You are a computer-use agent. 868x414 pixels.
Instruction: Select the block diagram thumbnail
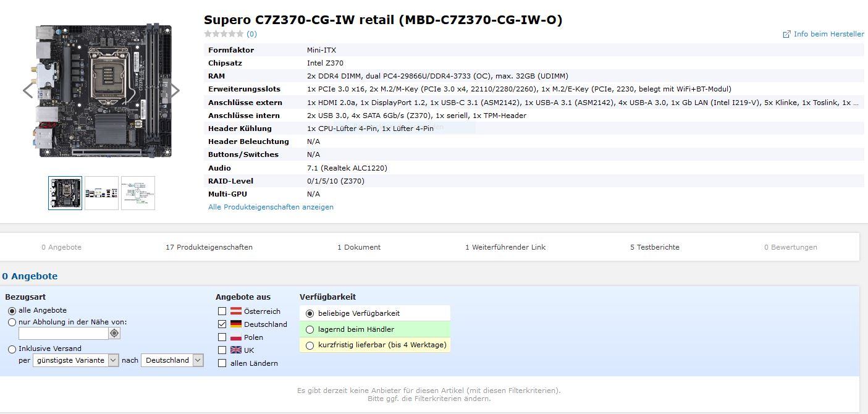point(138,193)
